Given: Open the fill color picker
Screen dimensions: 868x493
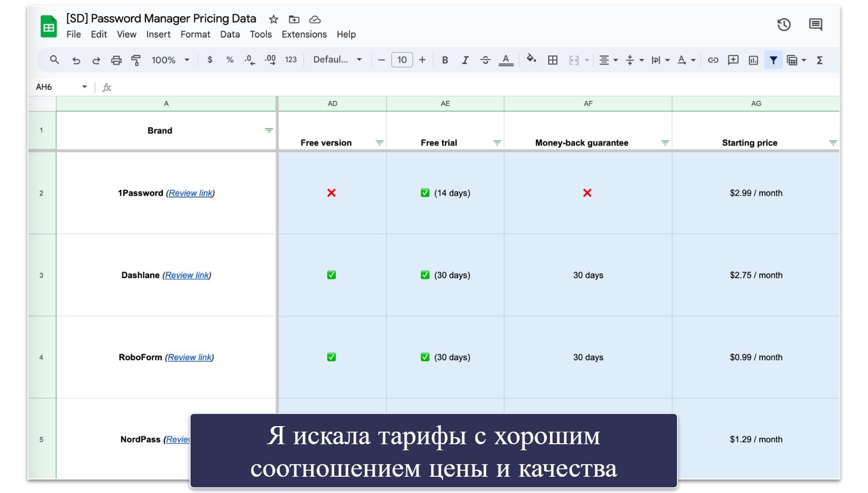Looking at the screenshot, I should [x=531, y=59].
